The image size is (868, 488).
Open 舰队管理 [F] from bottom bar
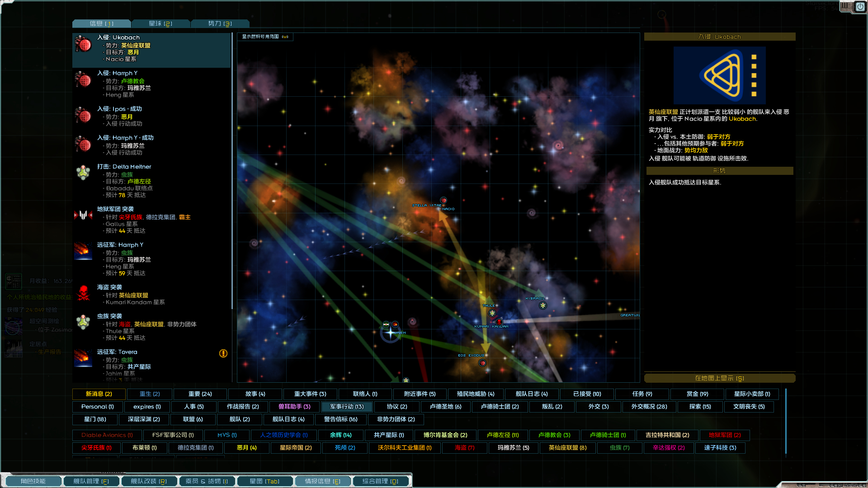click(91, 481)
